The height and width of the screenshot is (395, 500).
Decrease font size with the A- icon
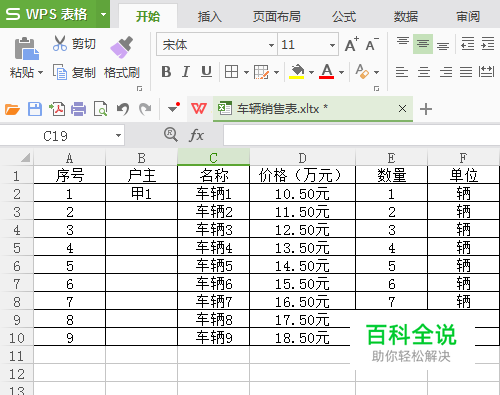click(372, 44)
